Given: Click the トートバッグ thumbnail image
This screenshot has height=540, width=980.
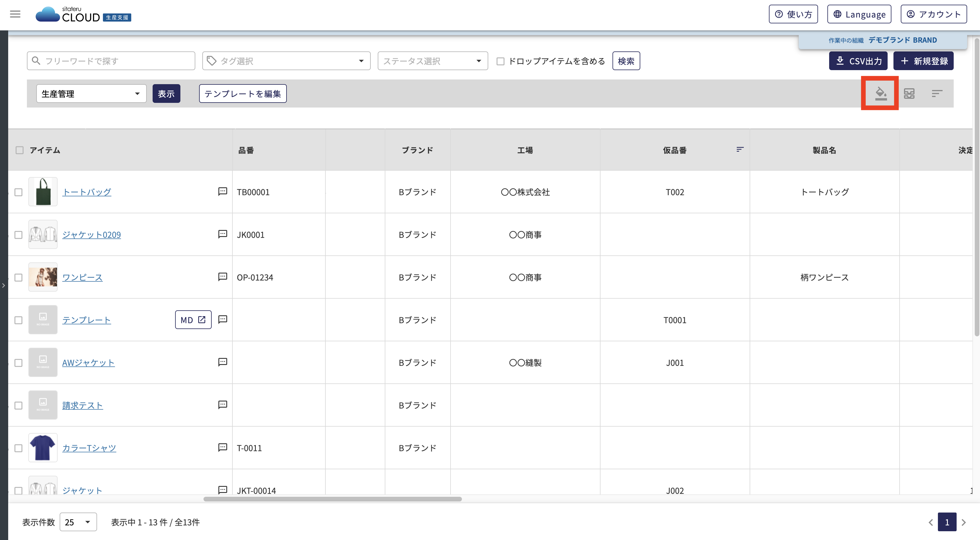Looking at the screenshot, I should click(43, 192).
